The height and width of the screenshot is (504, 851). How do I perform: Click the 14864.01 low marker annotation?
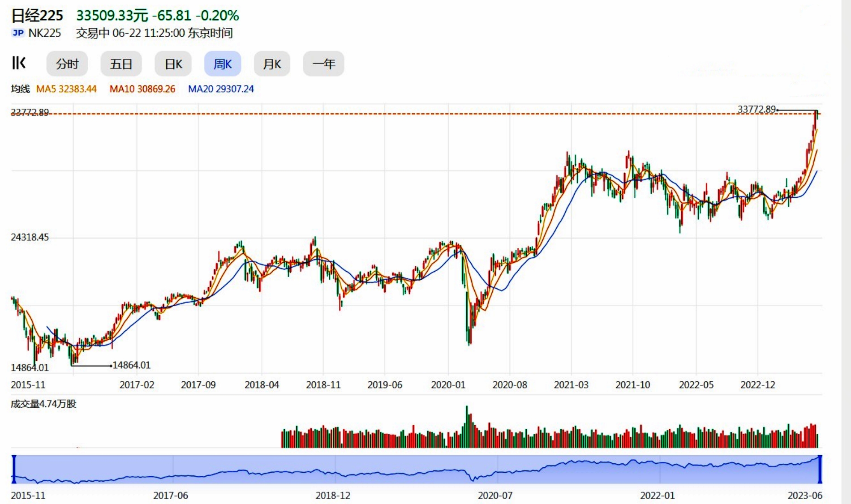(131, 365)
